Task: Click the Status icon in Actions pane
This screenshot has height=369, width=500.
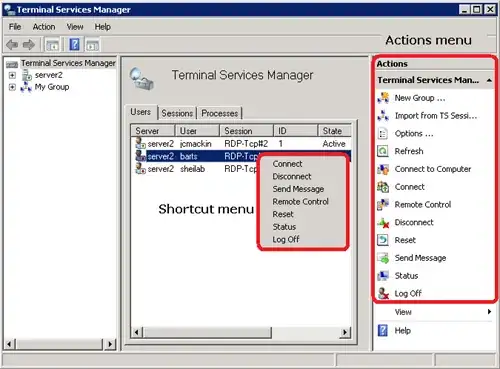Action: [383, 276]
